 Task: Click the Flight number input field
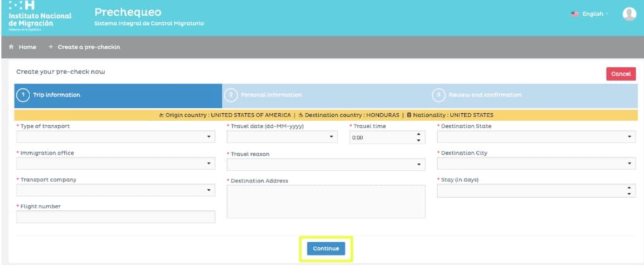116,217
